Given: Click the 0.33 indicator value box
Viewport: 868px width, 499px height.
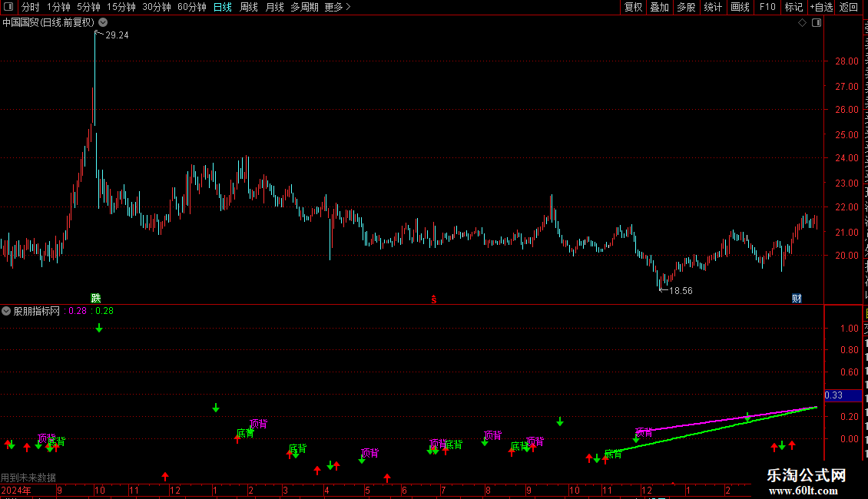Looking at the screenshot, I should 843,395.
